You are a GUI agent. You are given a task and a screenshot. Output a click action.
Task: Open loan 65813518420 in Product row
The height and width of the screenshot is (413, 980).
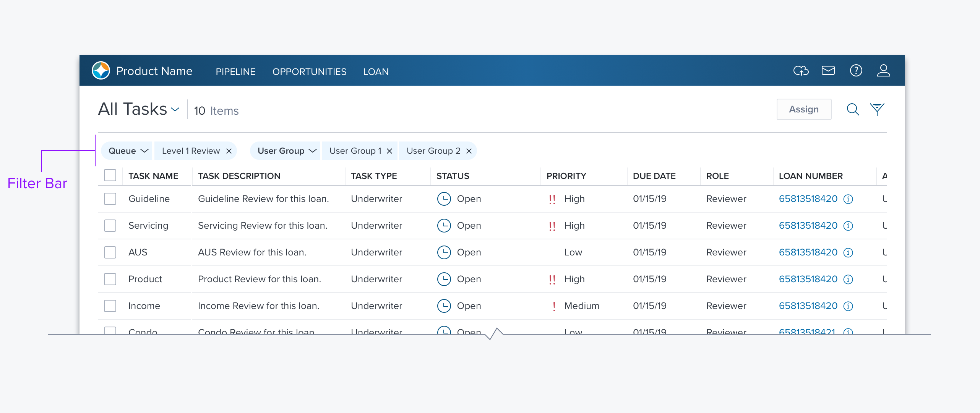808,279
